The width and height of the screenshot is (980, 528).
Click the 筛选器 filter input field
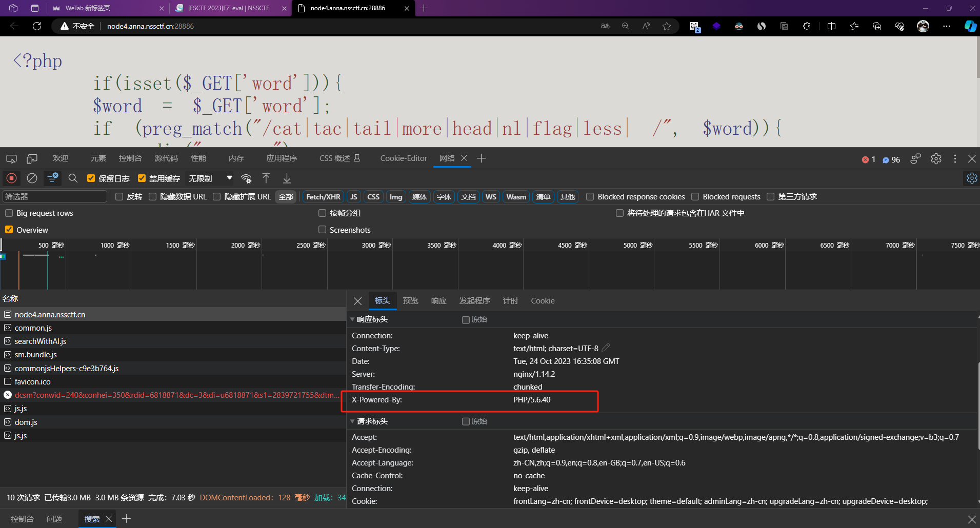54,196
